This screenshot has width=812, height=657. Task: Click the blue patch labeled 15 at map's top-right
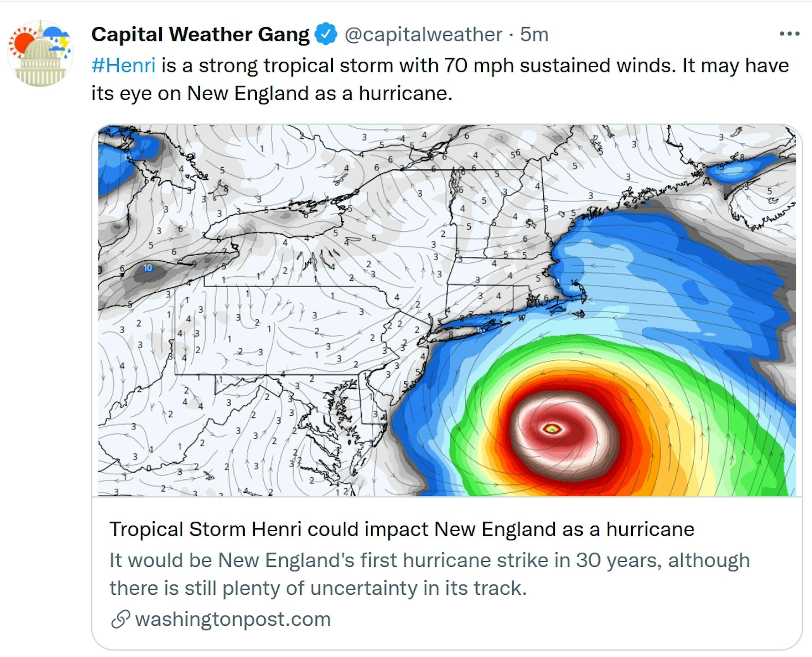(x=738, y=168)
